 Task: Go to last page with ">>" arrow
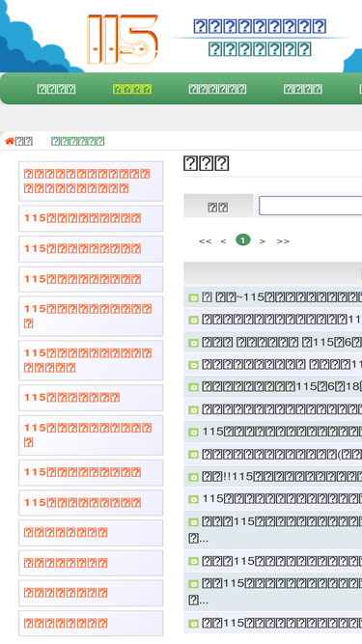[x=283, y=241]
